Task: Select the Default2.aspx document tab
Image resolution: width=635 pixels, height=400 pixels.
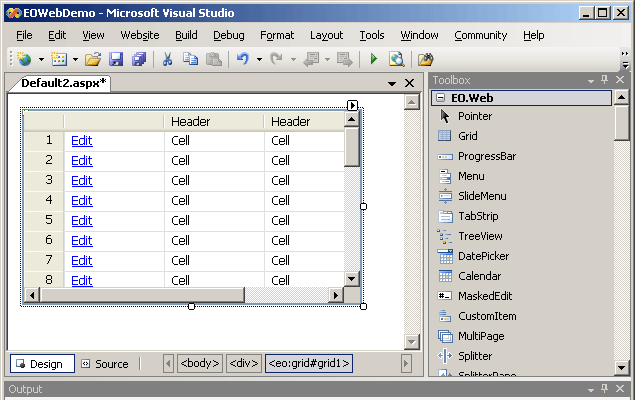Action: [x=64, y=83]
